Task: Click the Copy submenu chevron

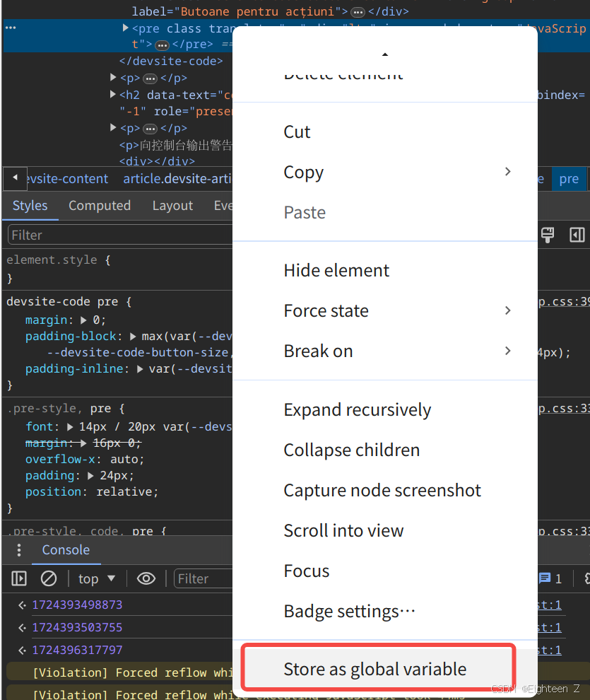Action: click(507, 171)
